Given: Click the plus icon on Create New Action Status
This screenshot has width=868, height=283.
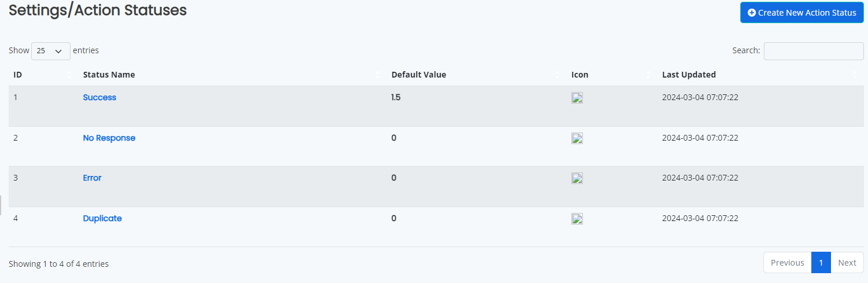Looking at the screenshot, I should (x=752, y=13).
